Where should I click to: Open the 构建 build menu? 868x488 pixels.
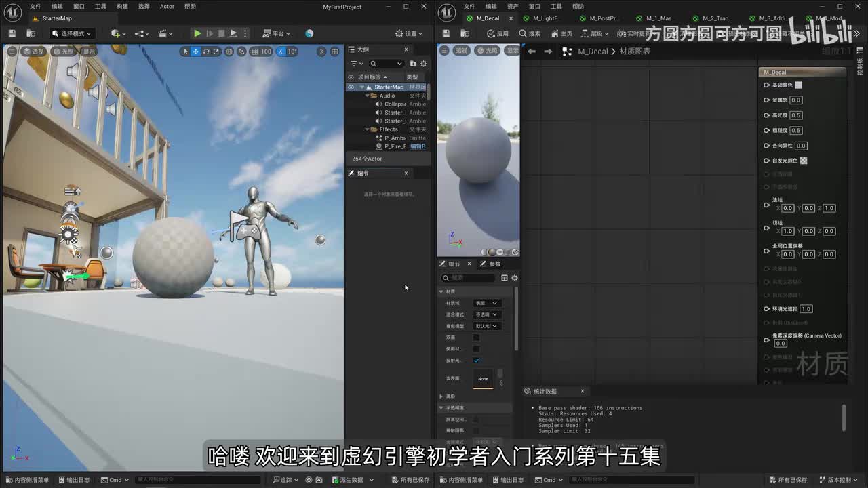pyautogui.click(x=122, y=7)
